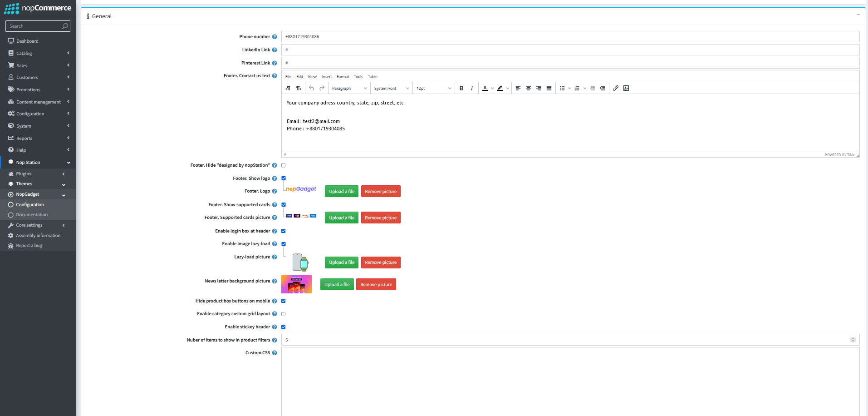Open the editor File menu
The height and width of the screenshot is (416, 868).
288,77
